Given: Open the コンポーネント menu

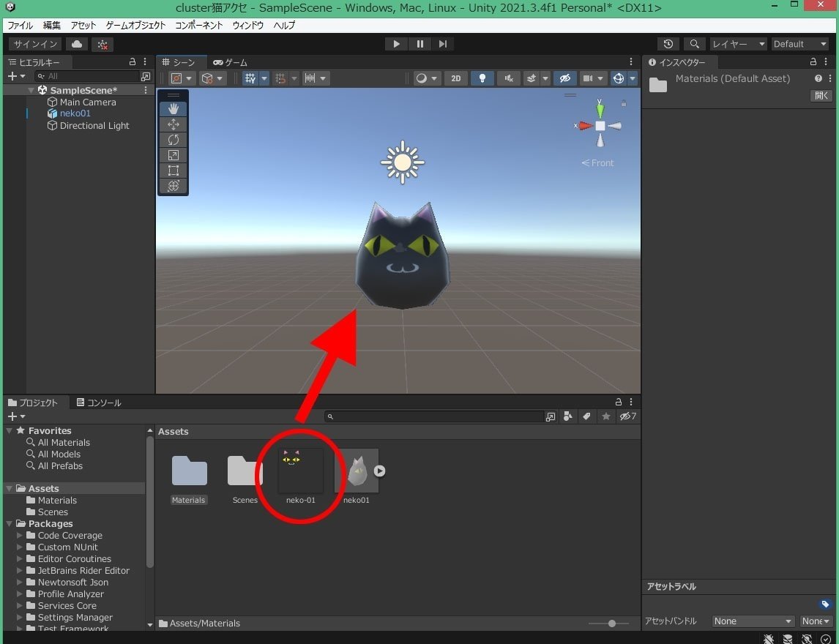Looking at the screenshot, I should (x=199, y=25).
